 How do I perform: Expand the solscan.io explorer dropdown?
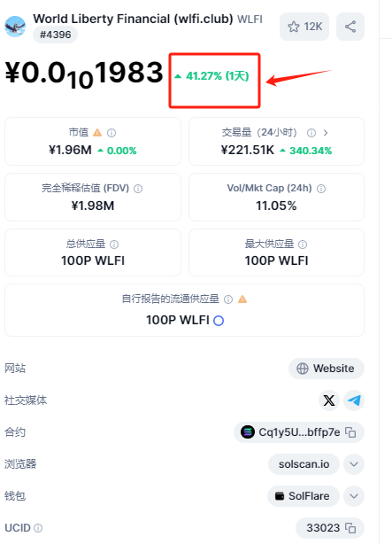(x=354, y=464)
